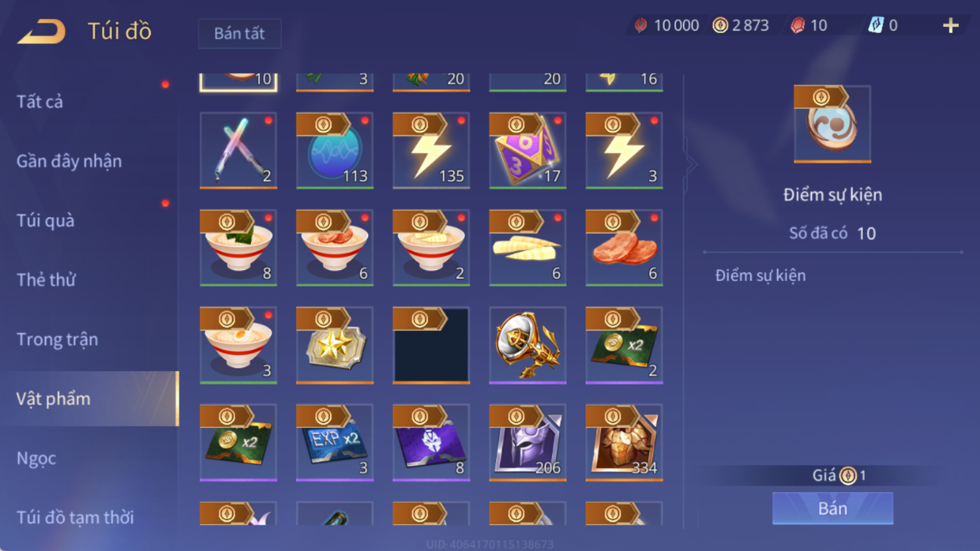Switch to the Ngọc category
The image size is (980, 551).
coord(37,458)
